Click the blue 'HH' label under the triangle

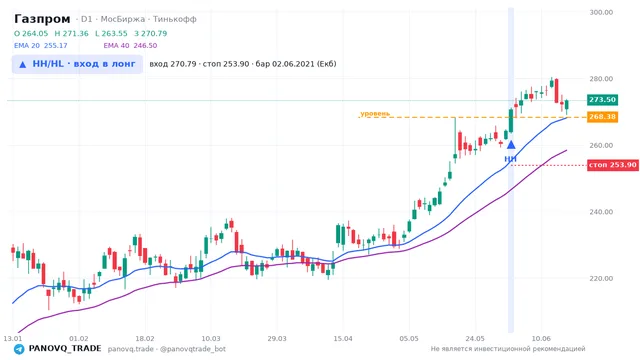(x=511, y=159)
